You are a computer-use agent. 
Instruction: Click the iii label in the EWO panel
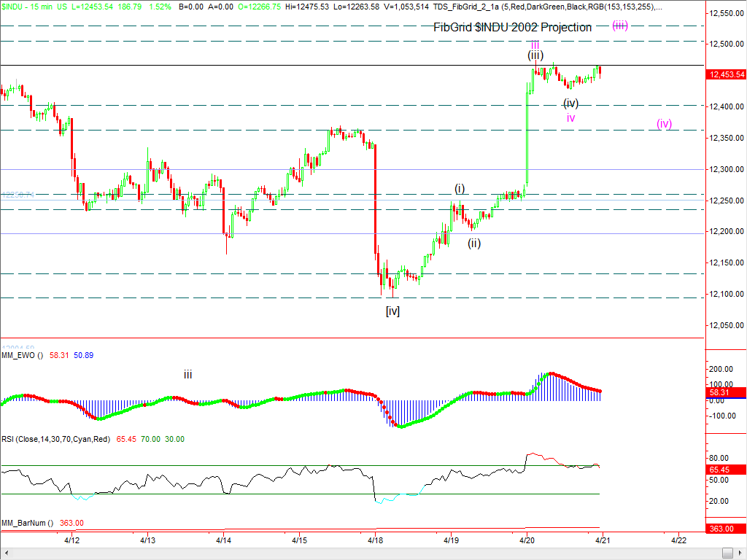click(187, 375)
